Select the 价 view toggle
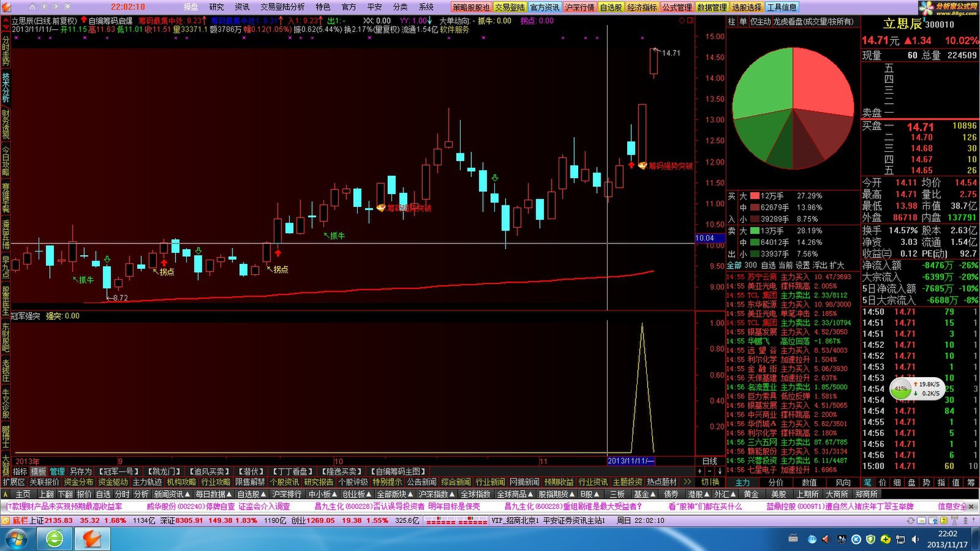Screen dimensions: 980x551 click(882, 482)
